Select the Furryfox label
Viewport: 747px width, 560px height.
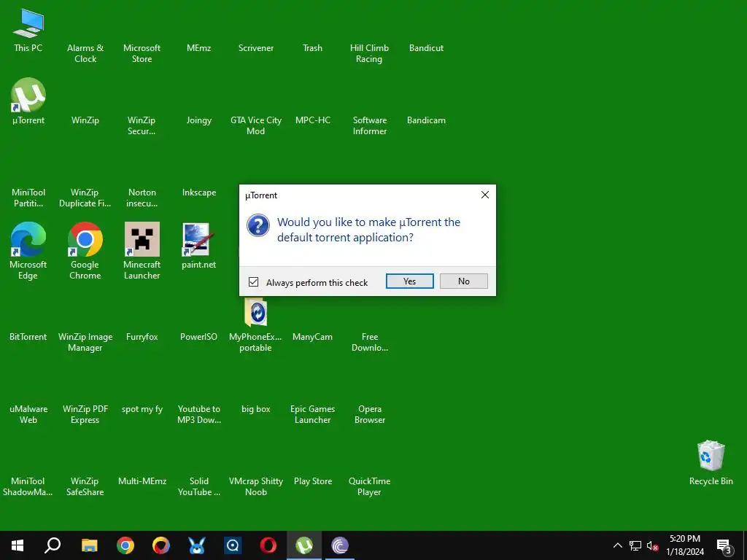142,337
